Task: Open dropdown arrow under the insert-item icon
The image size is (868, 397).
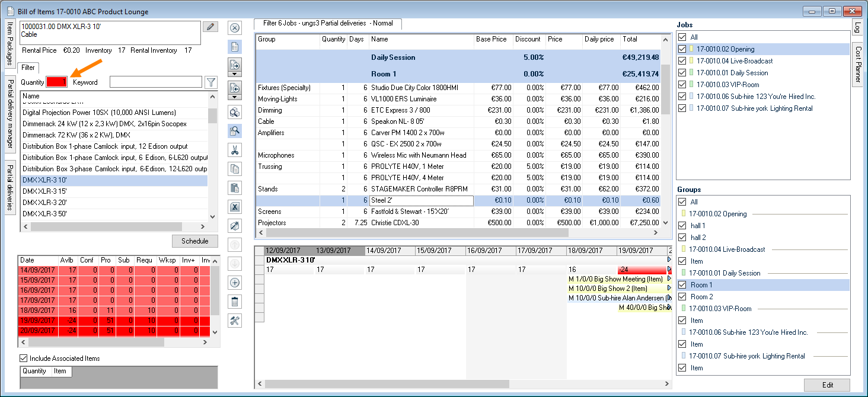Action: [235, 74]
